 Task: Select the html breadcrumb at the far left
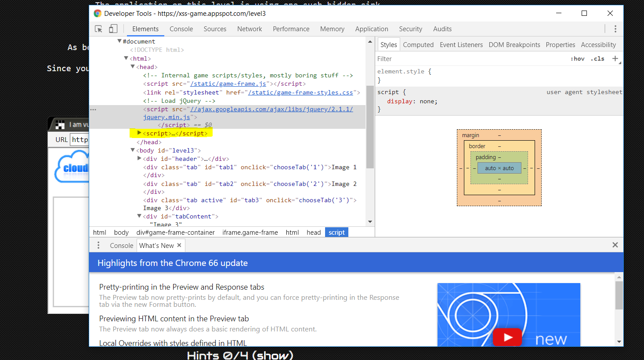tap(100, 233)
